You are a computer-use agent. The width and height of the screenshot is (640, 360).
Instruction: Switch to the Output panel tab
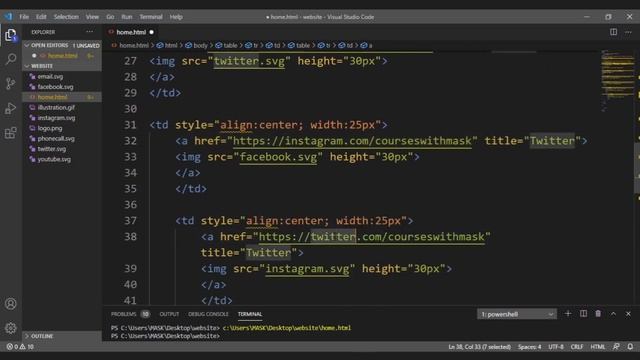169,314
